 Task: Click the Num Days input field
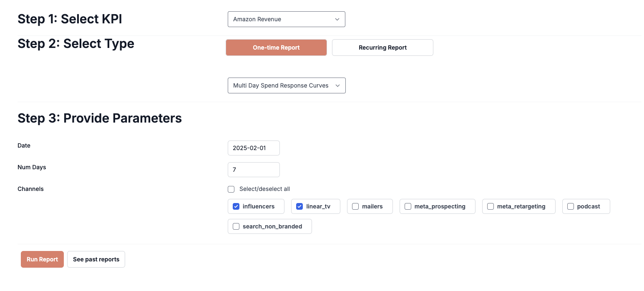coord(254,170)
